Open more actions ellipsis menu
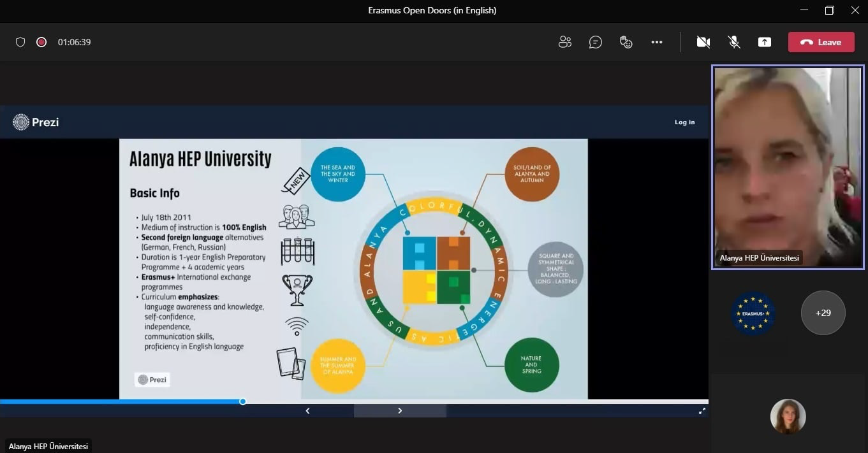 tap(656, 42)
